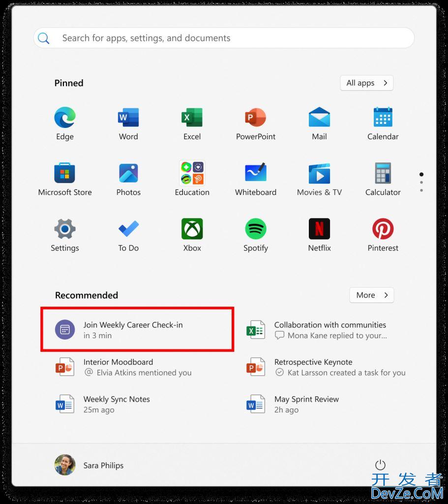448x504 pixels.
Task: Open the Education app folder
Action: 192,173
